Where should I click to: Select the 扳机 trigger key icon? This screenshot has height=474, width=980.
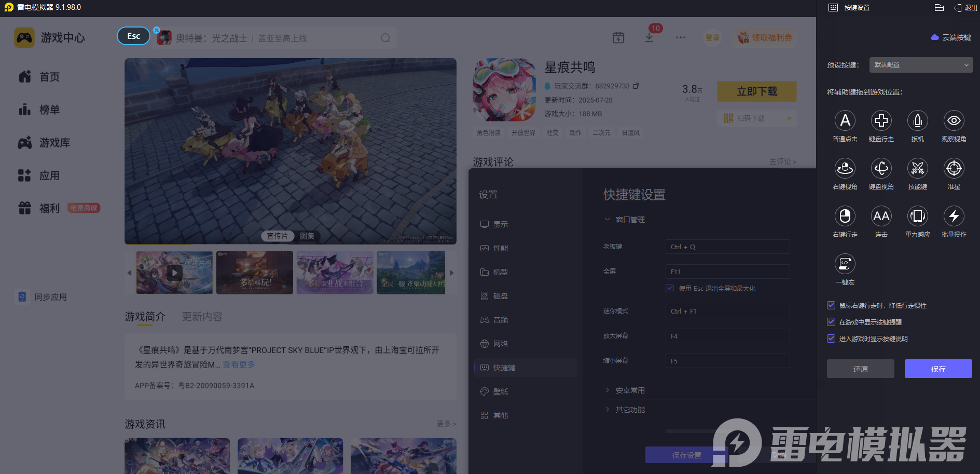(x=918, y=120)
